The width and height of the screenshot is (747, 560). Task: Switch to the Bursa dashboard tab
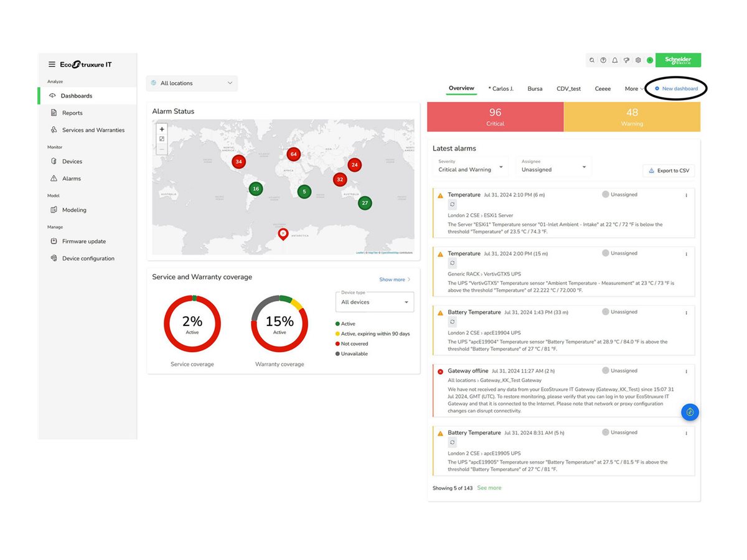(x=535, y=89)
